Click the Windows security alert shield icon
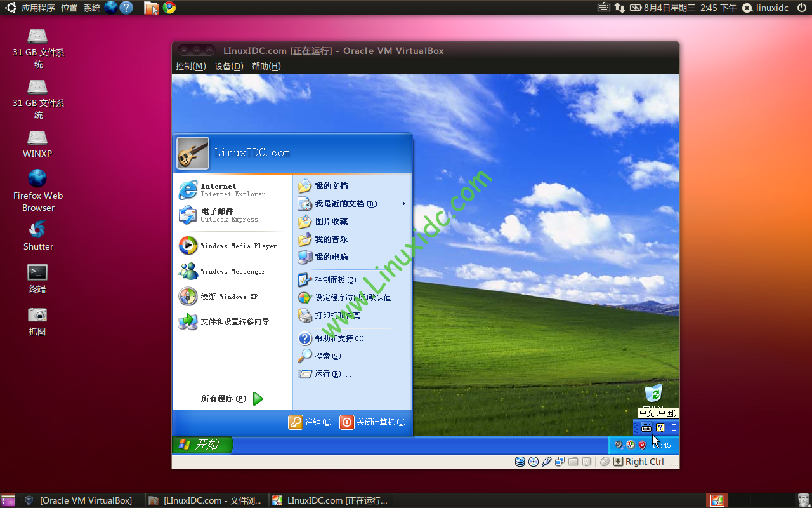812x508 pixels. coord(642,444)
